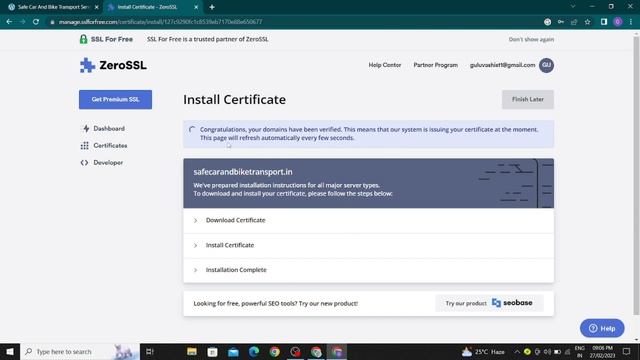
Task: Click the safecarandbiketransport.in domain heading
Action: click(243, 172)
